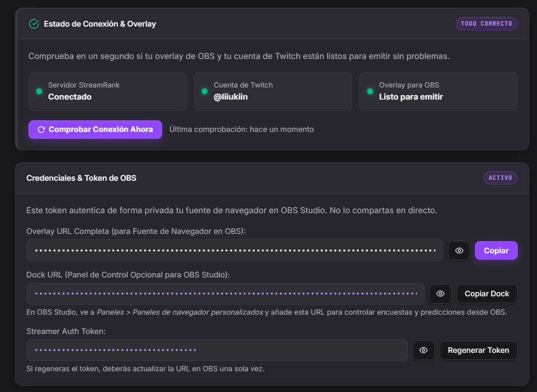Click the green checkmark icon beside Estado de Conexión
This screenshot has height=392, width=537.
[x=34, y=24]
